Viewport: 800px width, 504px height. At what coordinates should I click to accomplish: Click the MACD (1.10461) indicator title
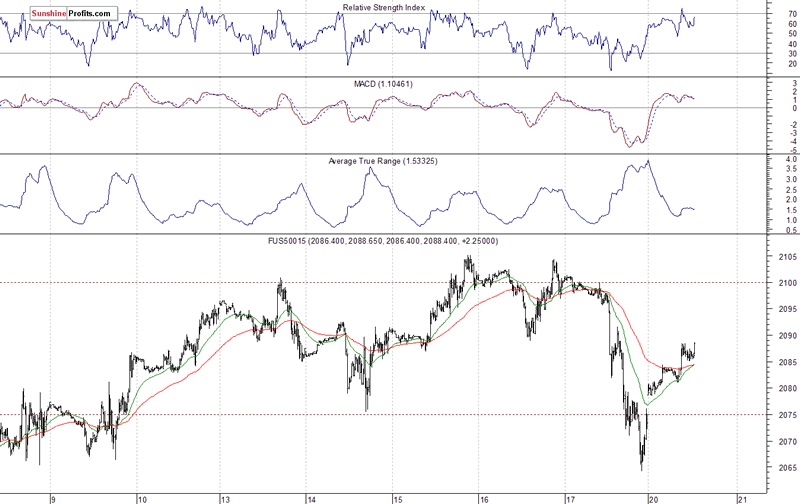384,83
